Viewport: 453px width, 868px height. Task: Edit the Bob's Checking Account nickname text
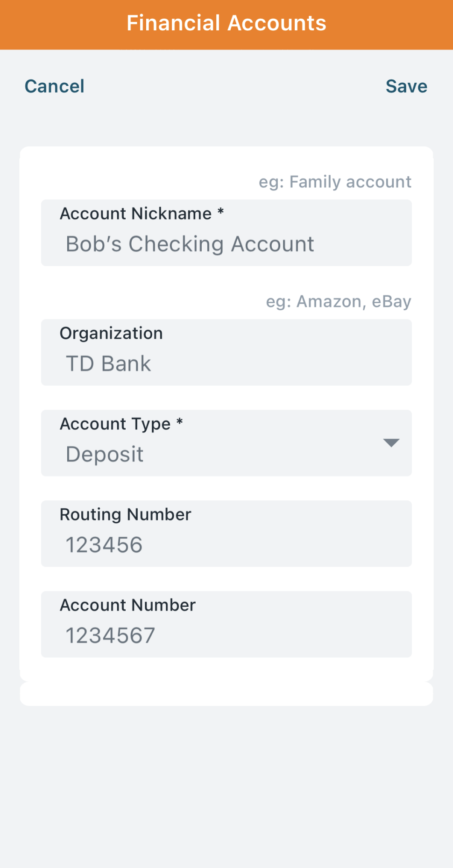[190, 244]
